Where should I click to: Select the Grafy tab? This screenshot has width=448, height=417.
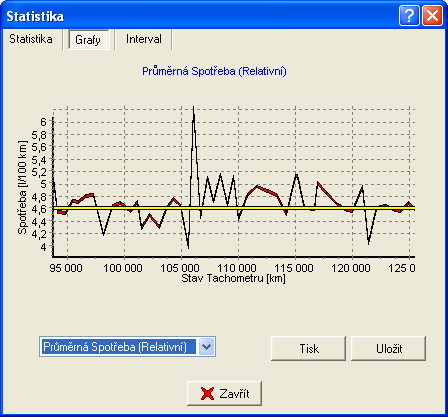pos(88,40)
